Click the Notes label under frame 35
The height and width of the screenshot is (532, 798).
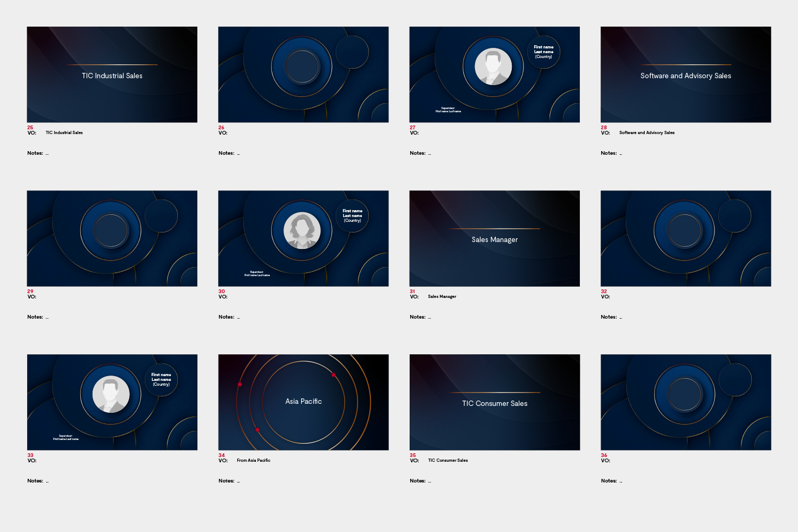tap(418, 481)
